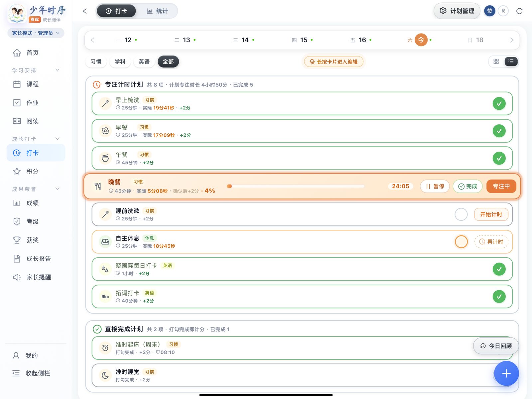
Task: Collapse the 成果荣誉 sidebar section
Action: click(58, 189)
